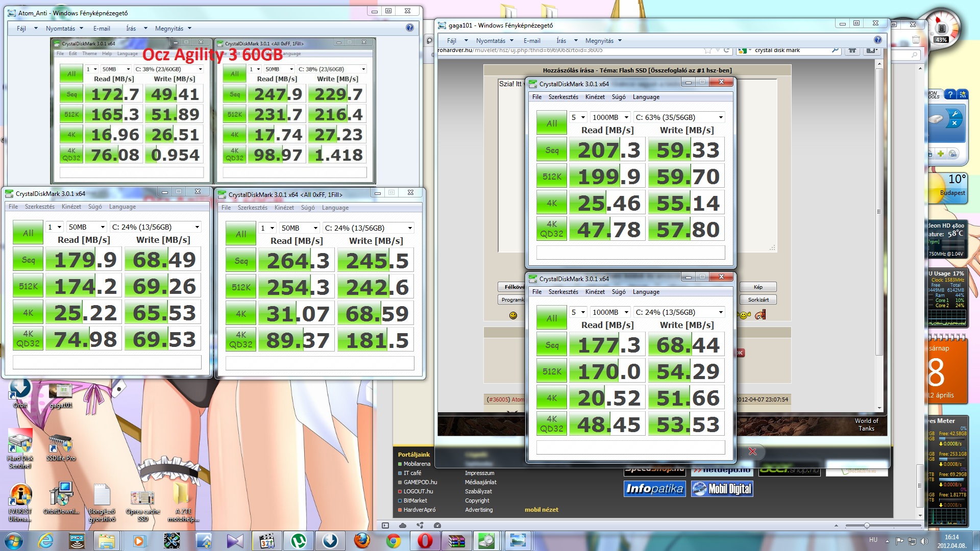Open mobil nézet link

click(x=542, y=510)
